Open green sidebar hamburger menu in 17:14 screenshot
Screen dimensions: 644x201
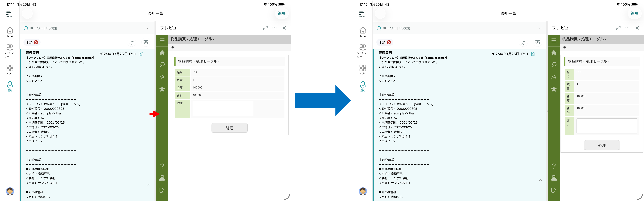coord(162,40)
